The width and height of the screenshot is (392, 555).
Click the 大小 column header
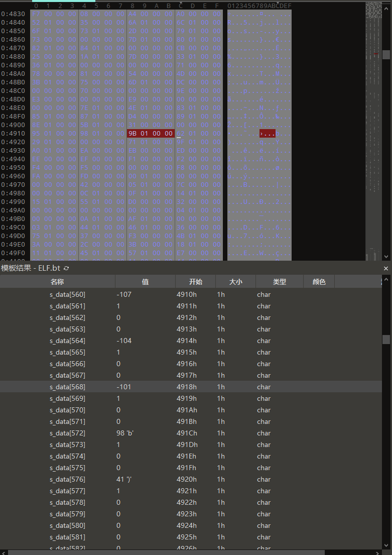[235, 282]
